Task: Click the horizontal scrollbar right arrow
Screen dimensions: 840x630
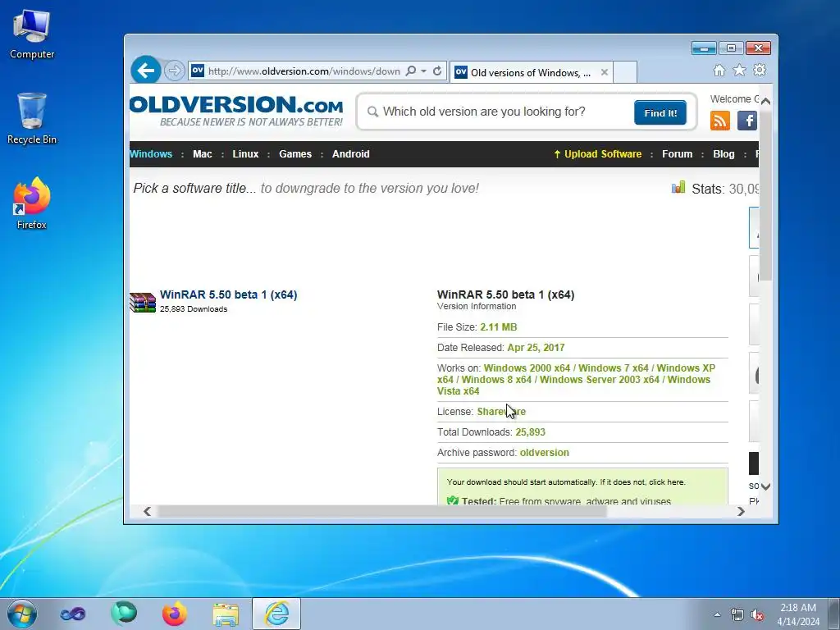Action: (741, 512)
